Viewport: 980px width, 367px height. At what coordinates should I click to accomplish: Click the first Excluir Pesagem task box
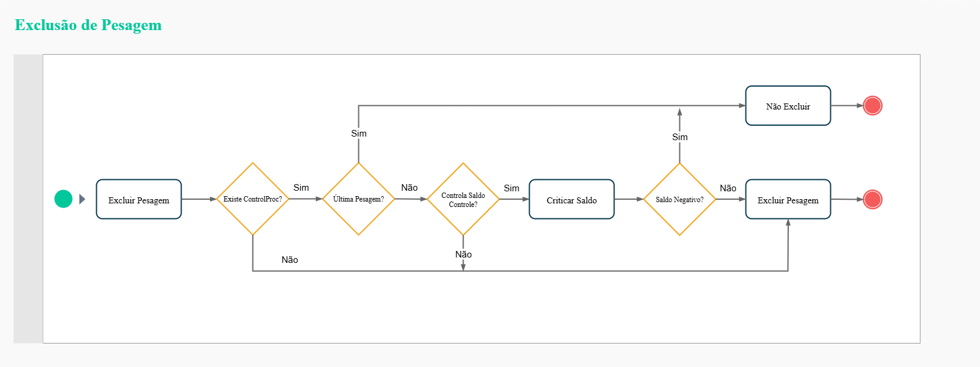tap(139, 200)
